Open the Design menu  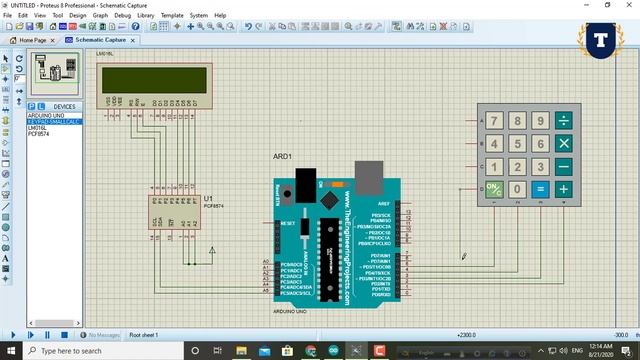point(78,16)
